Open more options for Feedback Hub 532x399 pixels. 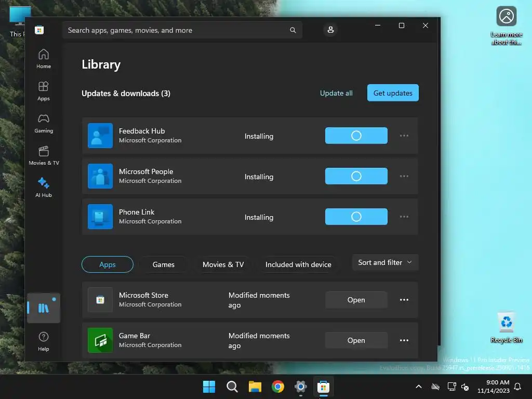pos(404,136)
